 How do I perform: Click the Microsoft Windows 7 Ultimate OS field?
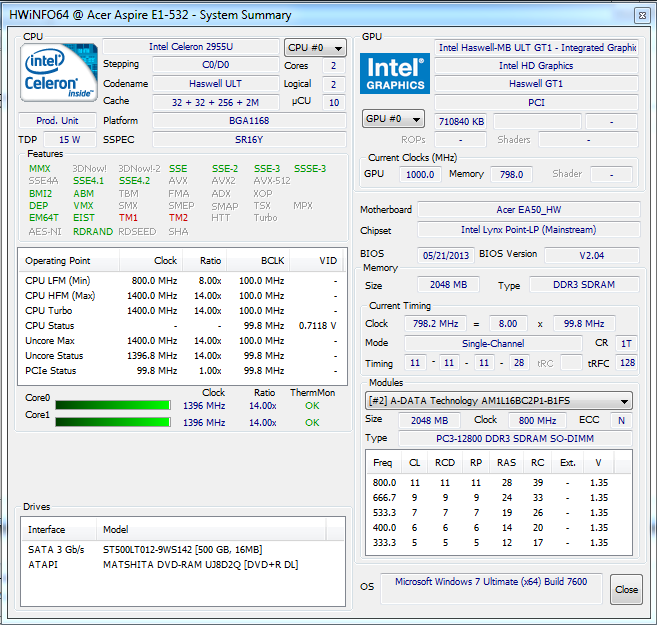pyautogui.click(x=491, y=588)
